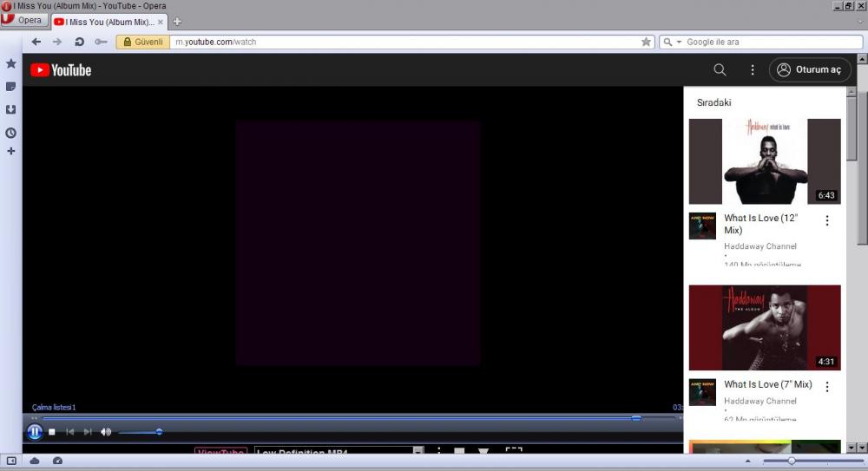
Task: Bookmark this page with the address bar star
Action: 646,42
